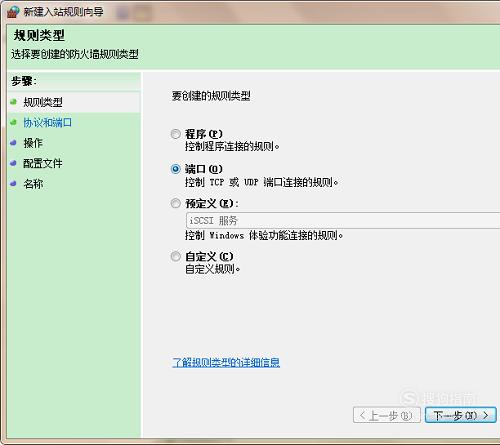Click the 步骤: label
500x445 pixels.
coord(24,81)
